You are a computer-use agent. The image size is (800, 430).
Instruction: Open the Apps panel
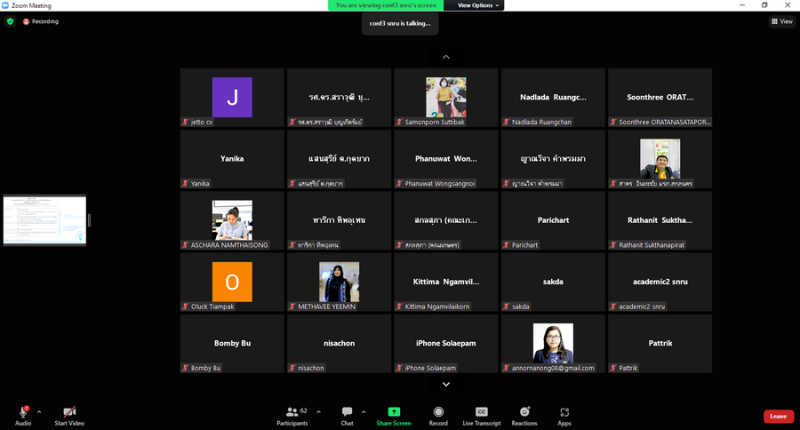(x=564, y=412)
